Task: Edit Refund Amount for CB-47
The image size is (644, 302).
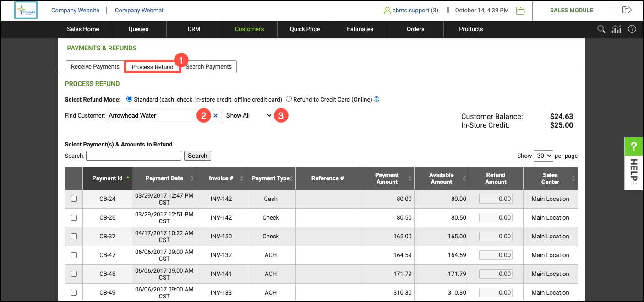Action: 496,255
